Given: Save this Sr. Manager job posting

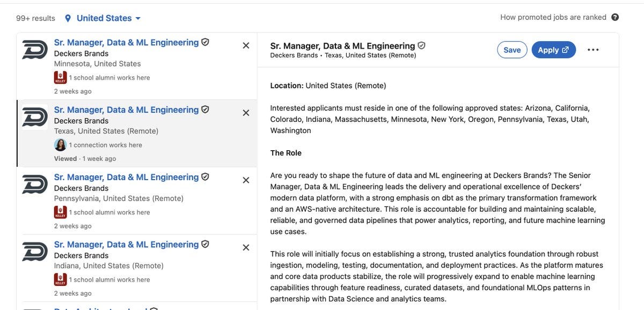Looking at the screenshot, I should (x=512, y=50).
